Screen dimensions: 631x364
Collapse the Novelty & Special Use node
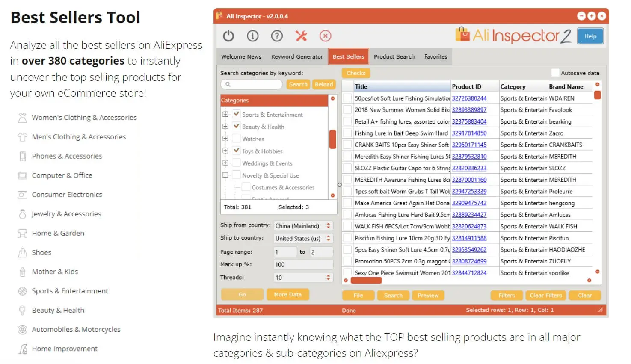225,175
